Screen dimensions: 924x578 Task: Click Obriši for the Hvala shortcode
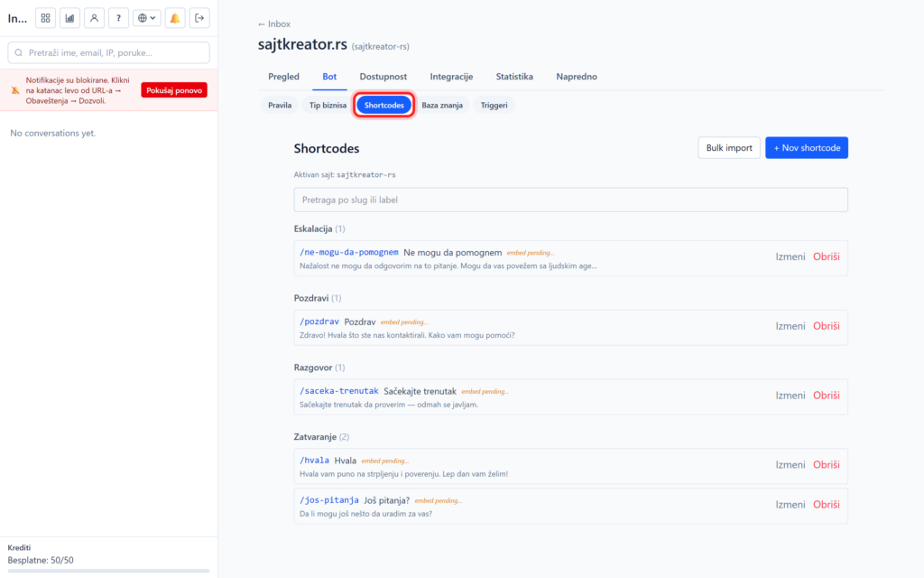click(827, 465)
